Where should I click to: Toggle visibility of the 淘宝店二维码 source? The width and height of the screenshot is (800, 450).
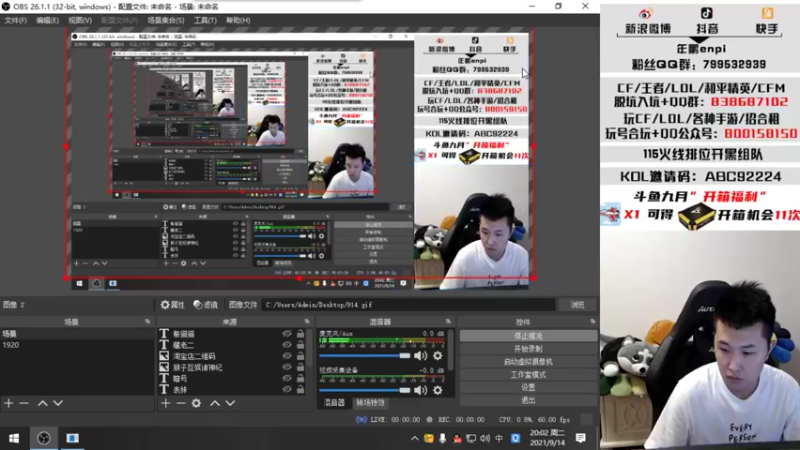pyautogui.click(x=287, y=356)
